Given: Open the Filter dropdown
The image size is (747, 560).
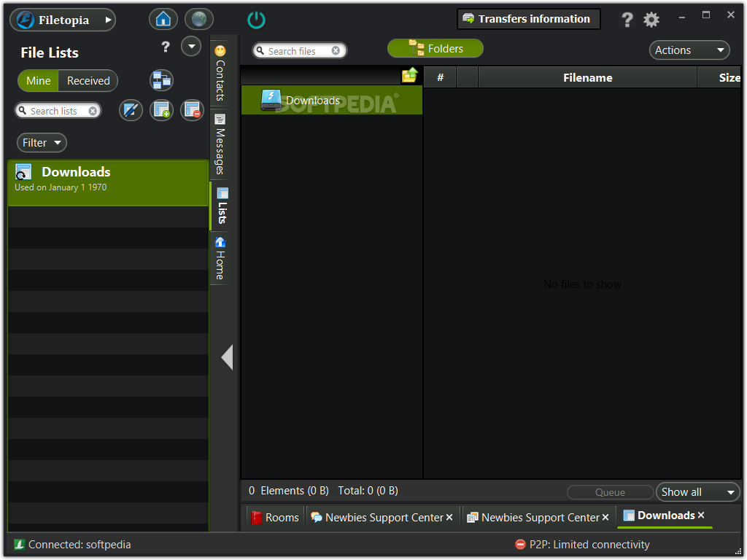Looking at the screenshot, I should tap(42, 143).
